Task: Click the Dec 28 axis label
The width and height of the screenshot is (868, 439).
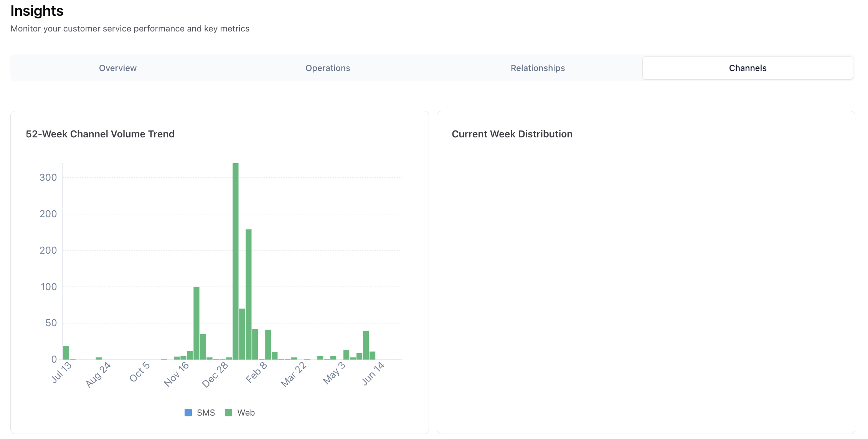Action: tap(215, 375)
